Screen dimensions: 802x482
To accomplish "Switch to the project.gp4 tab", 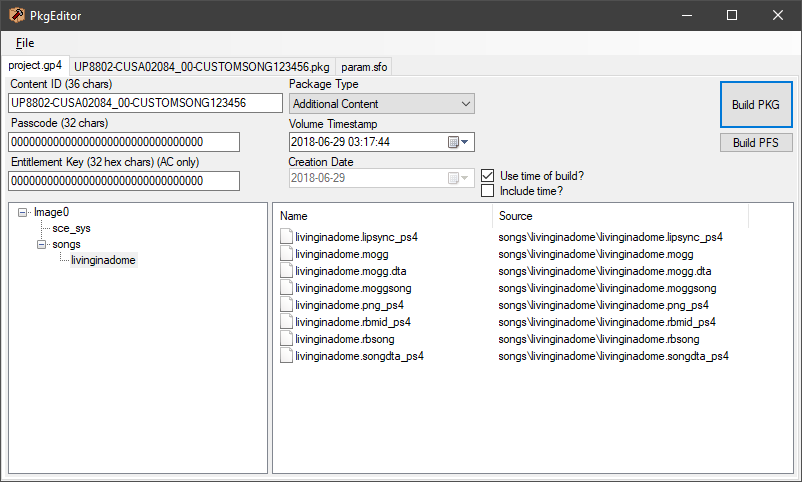I will click(x=35, y=65).
